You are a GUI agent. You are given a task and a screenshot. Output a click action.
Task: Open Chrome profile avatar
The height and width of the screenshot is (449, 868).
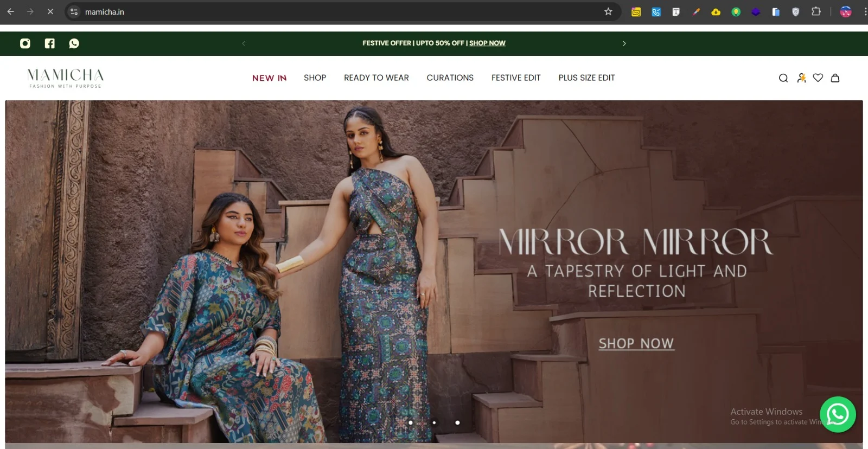846,12
